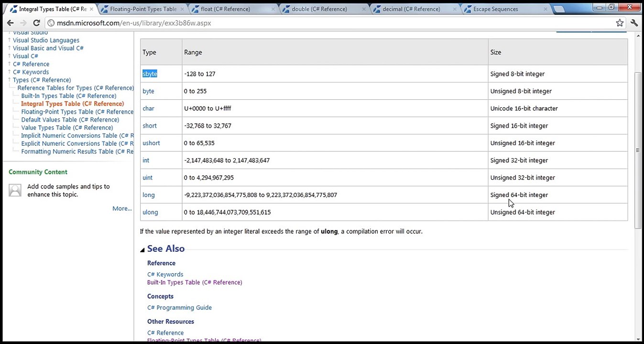Open Explicit Numeric Conversions Table in sidebar
Viewport: 644px width, 344px height.
coord(77,143)
